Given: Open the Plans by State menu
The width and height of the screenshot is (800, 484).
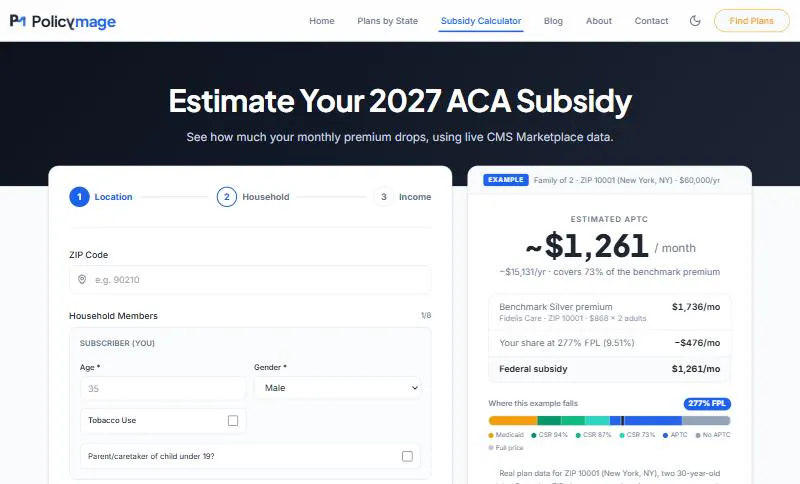Looking at the screenshot, I should tap(387, 21).
